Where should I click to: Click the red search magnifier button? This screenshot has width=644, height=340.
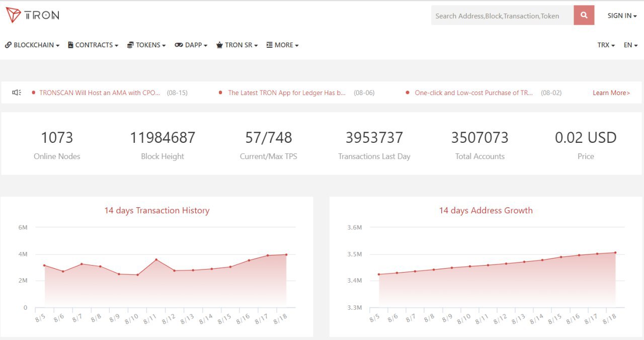tap(584, 16)
